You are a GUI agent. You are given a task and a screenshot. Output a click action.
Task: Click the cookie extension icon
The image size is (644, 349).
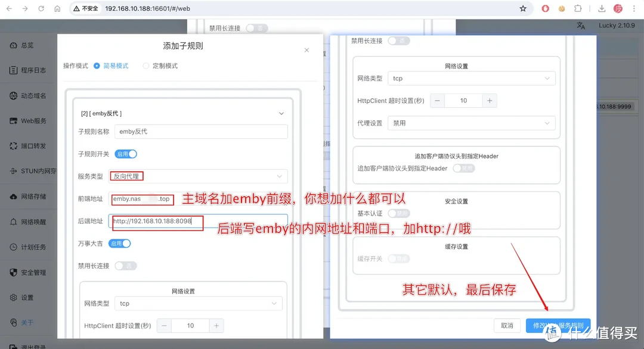point(562,8)
